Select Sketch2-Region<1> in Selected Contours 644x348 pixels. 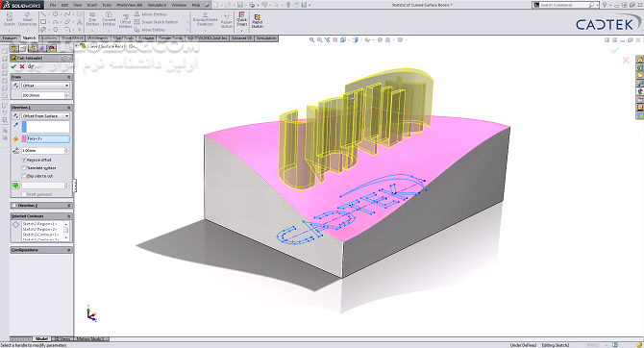[x=39, y=224]
